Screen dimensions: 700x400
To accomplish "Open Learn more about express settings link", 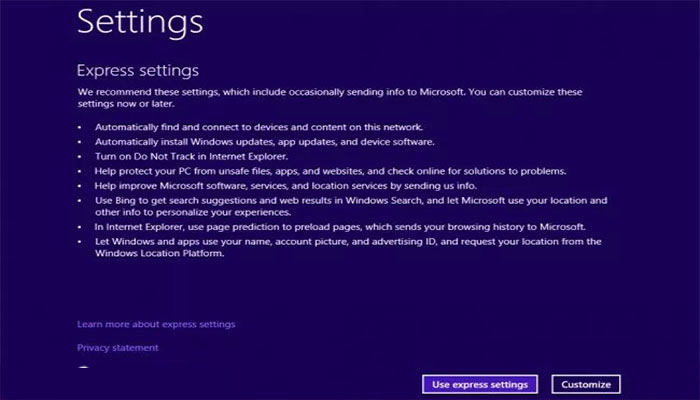I will pos(156,324).
